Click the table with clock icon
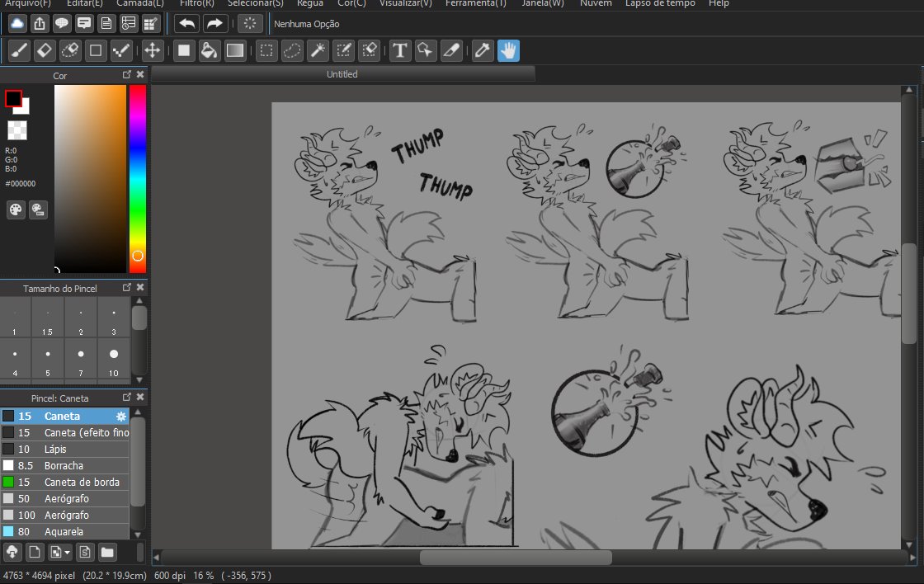This screenshot has height=584, width=924. point(129,24)
